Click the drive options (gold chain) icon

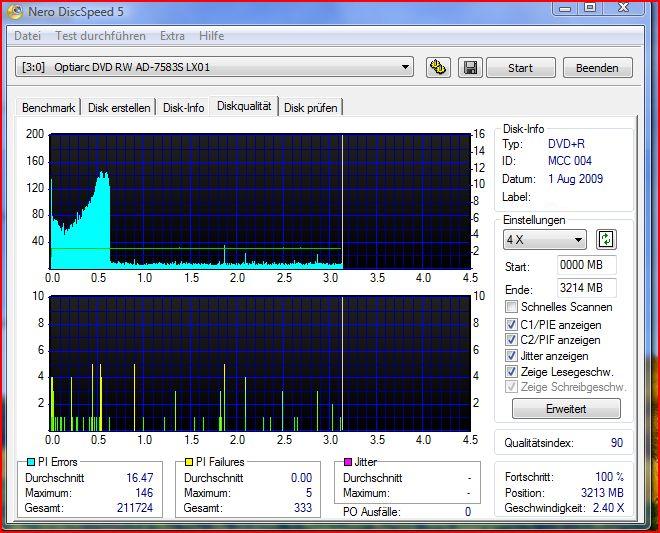[x=437, y=68]
